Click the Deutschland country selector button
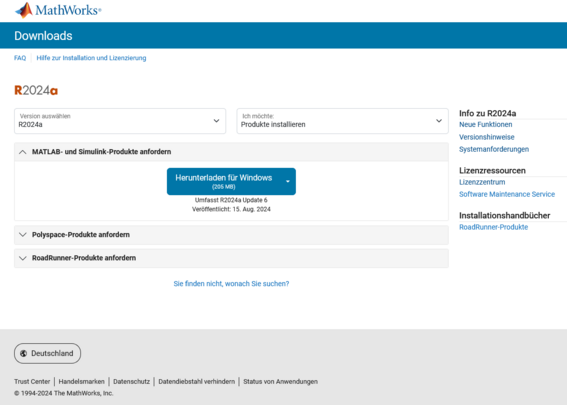567x405 pixels. (x=47, y=353)
